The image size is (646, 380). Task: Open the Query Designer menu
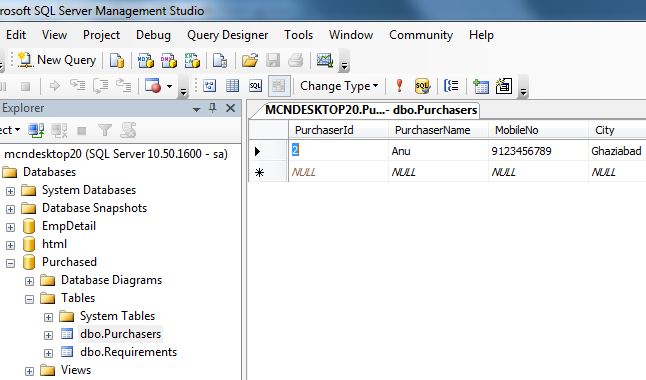click(x=227, y=35)
